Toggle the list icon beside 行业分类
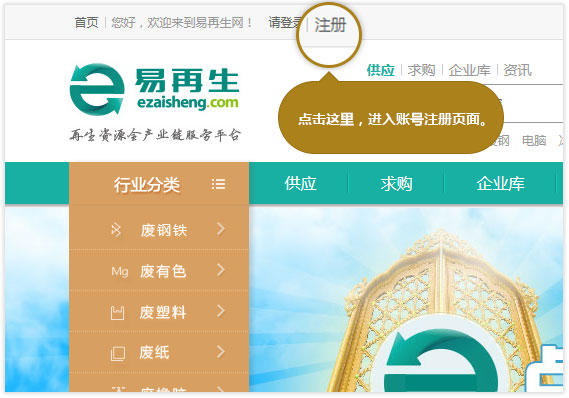This screenshot has width=569, height=398. (218, 184)
